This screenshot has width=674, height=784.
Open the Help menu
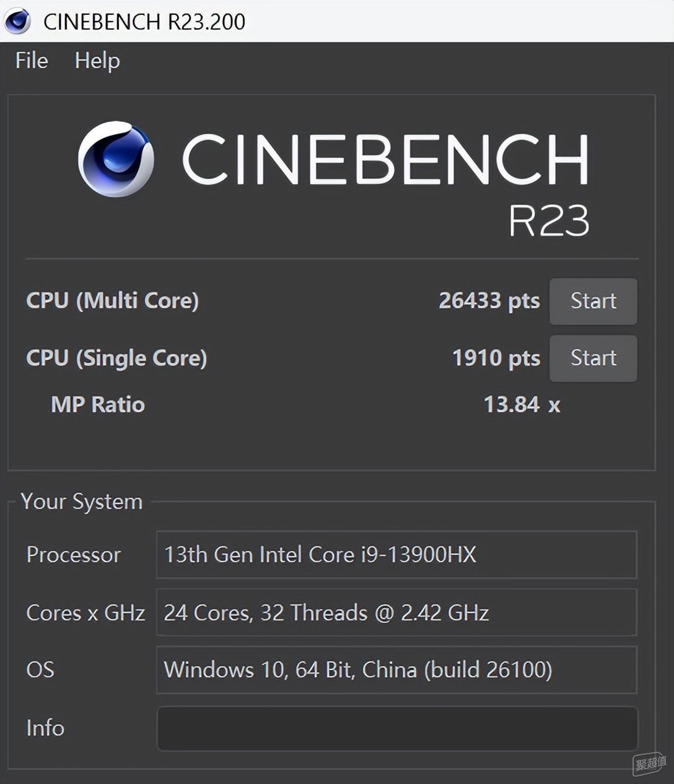tap(97, 61)
